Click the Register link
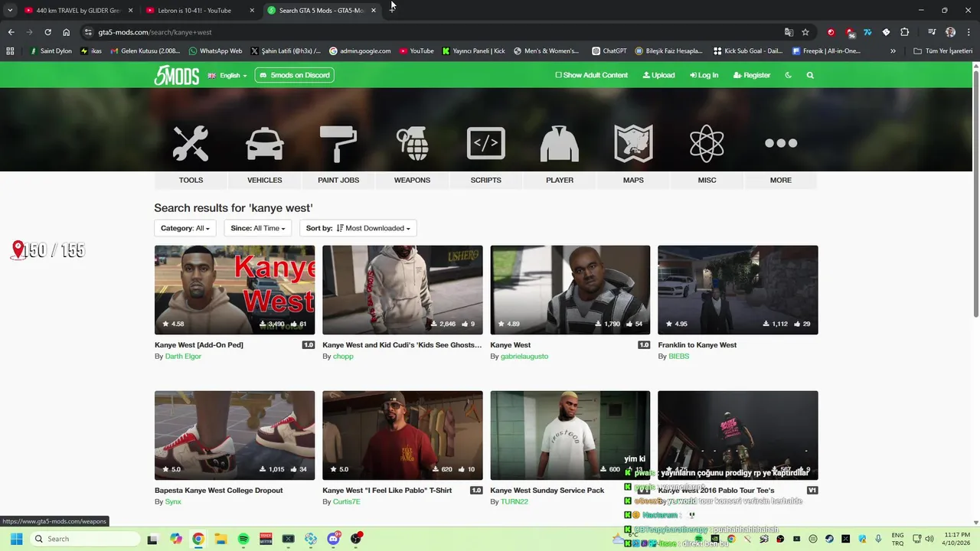The image size is (980, 551). 752,75
